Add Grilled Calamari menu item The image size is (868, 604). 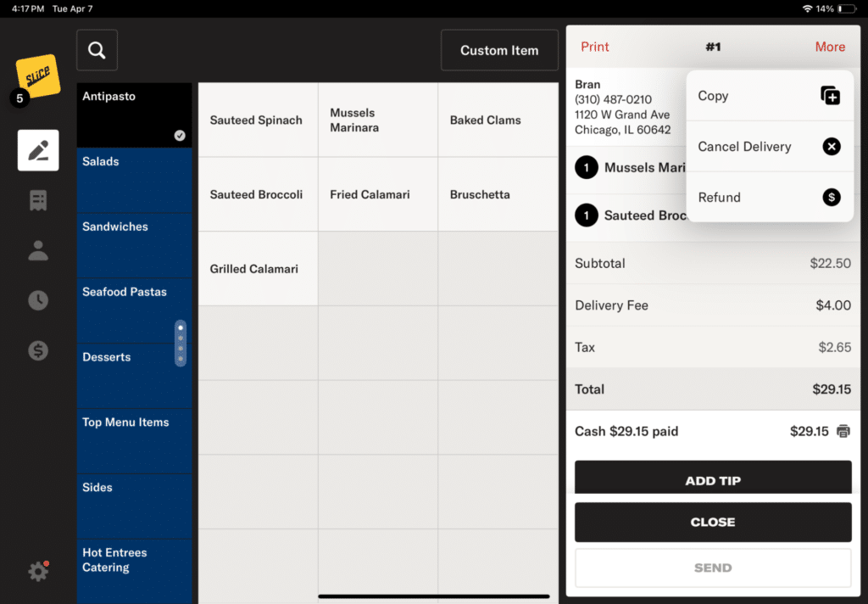[x=258, y=269]
